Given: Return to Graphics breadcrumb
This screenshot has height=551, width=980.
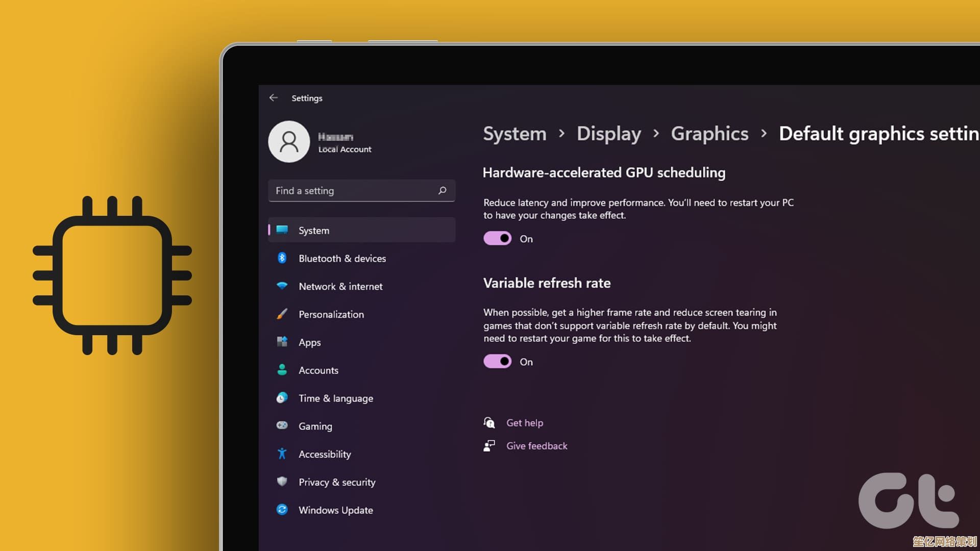Looking at the screenshot, I should (x=709, y=134).
